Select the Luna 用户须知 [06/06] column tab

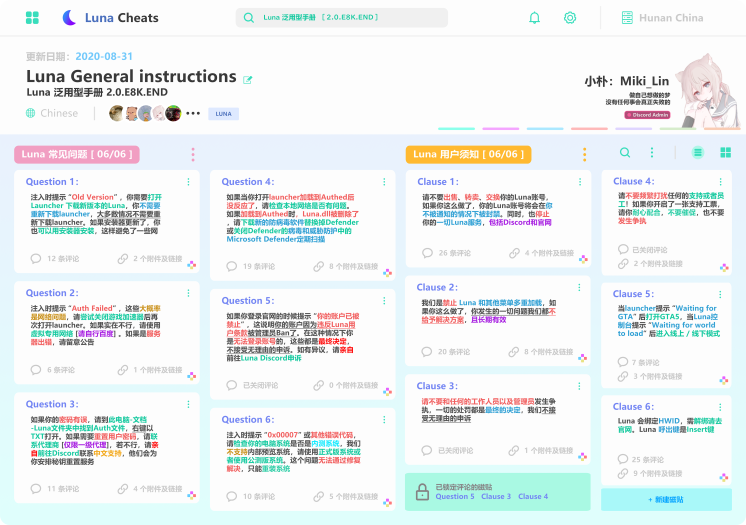tap(468, 154)
